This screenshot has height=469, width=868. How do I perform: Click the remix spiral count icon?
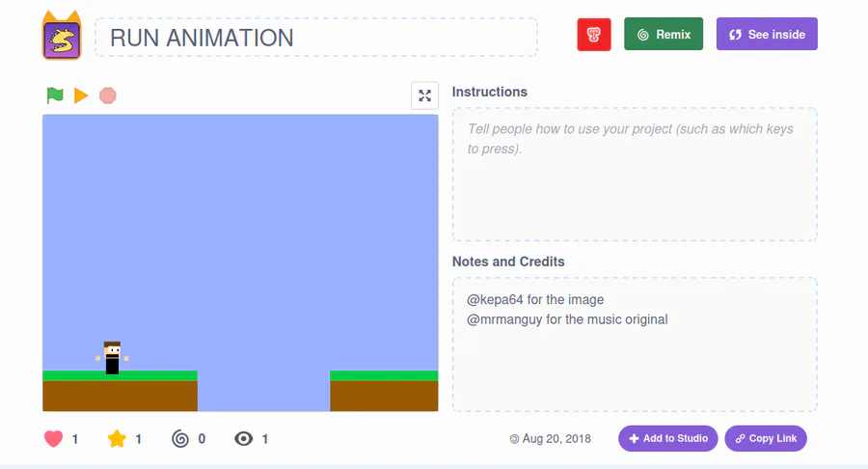[180, 438]
